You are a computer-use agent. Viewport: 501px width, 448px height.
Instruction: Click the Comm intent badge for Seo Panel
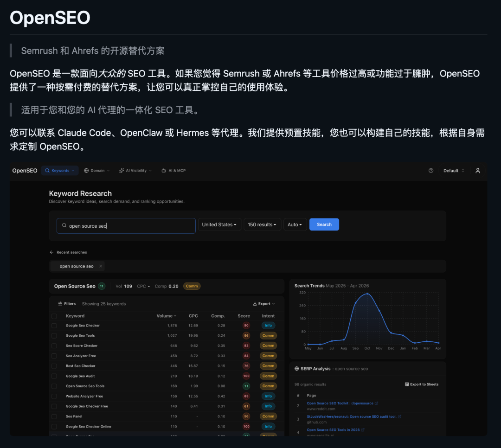tap(268, 416)
